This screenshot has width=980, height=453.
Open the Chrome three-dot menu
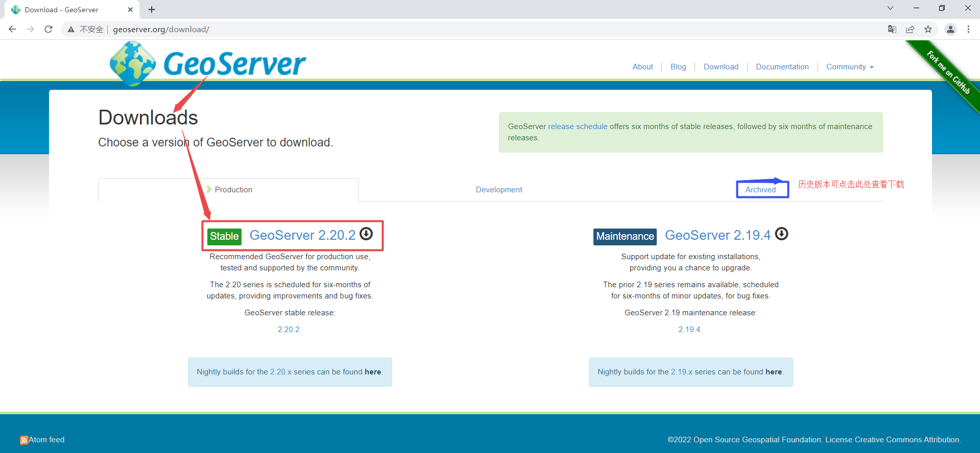click(968, 29)
